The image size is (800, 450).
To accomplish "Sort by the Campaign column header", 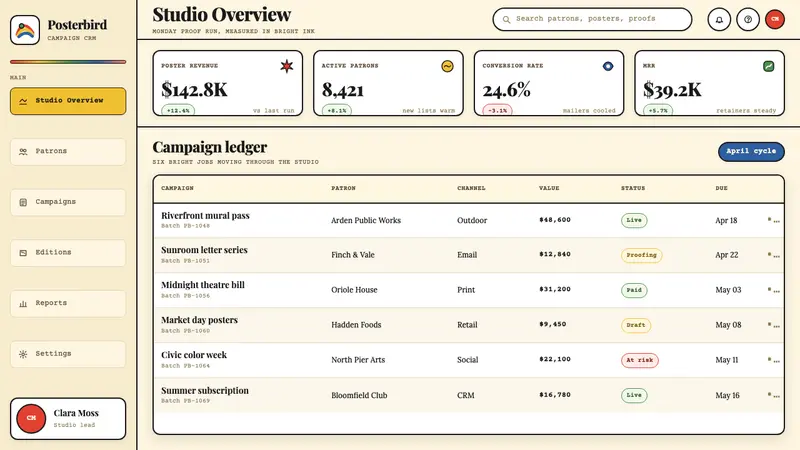I will click(x=178, y=188).
